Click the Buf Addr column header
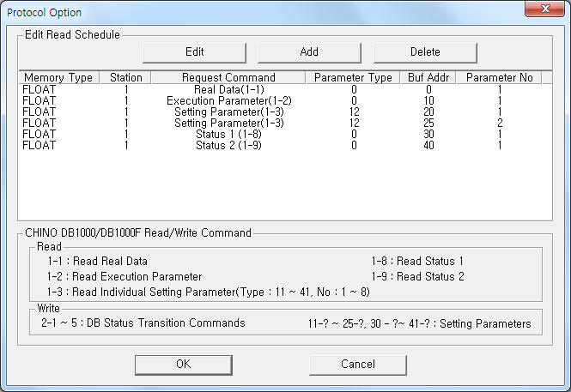The height and width of the screenshot is (392, 571). (428, 77)
